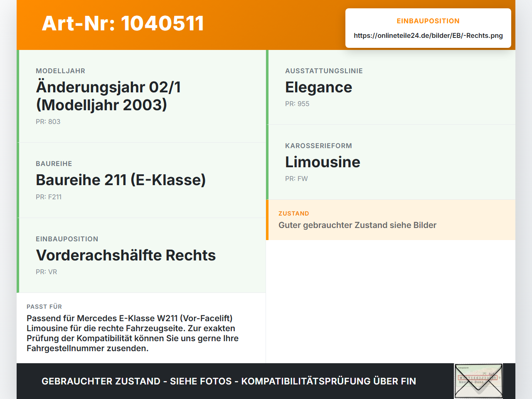
Task: Click the Limousine heading value
Action: coord(323,162)
